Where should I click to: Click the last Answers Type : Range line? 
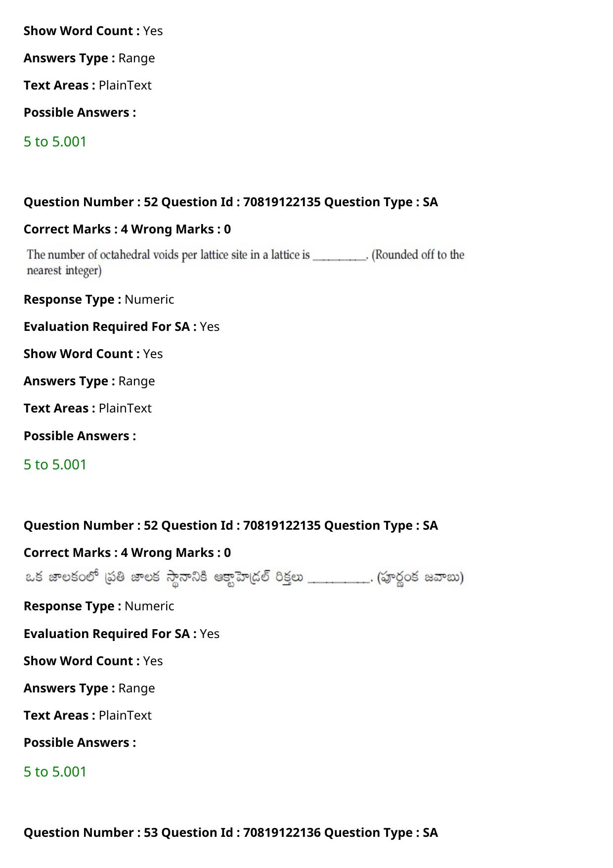click(89, 688)
